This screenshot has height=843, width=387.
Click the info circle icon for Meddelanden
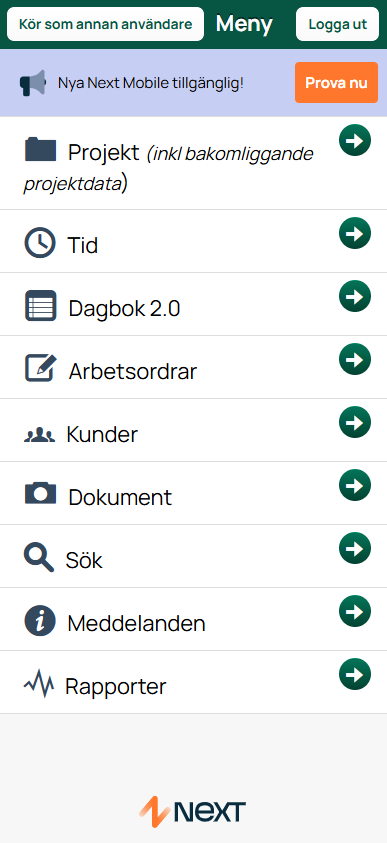[x=40, y=620]
